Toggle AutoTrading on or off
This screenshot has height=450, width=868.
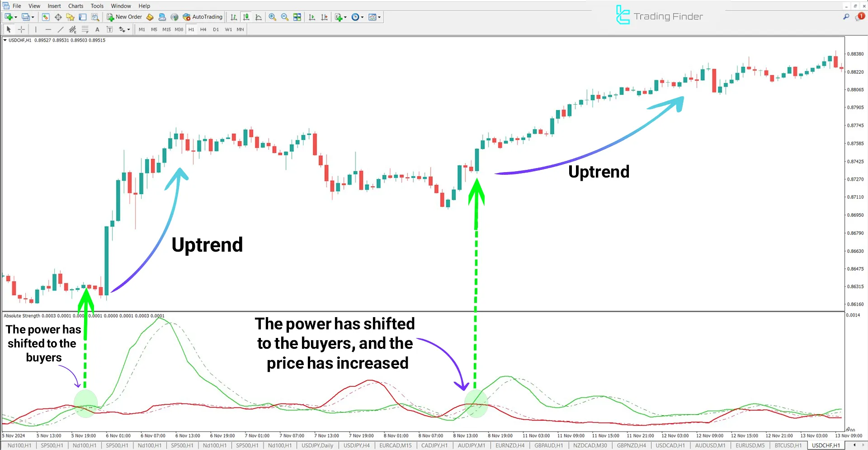pos(203,17)
